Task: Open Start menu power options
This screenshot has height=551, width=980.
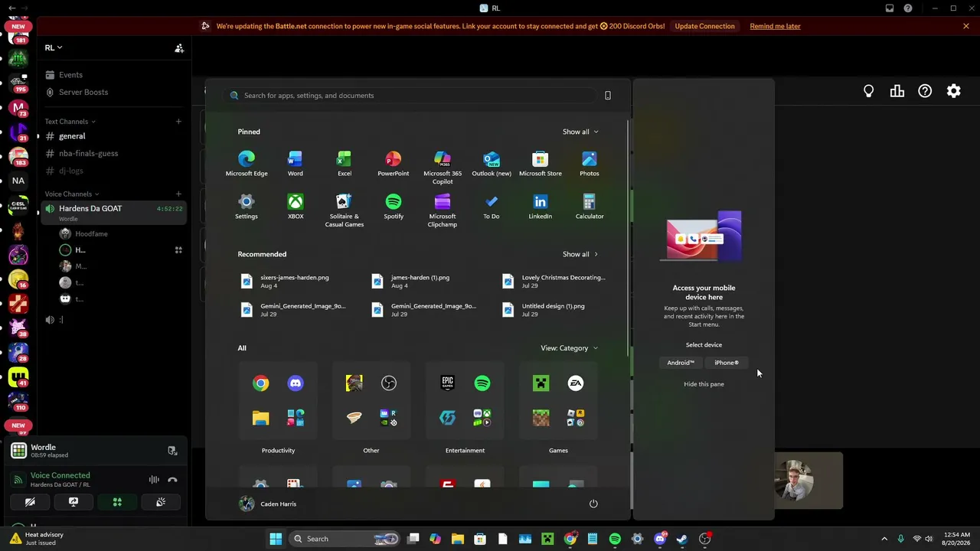Action: coord(593,504)
